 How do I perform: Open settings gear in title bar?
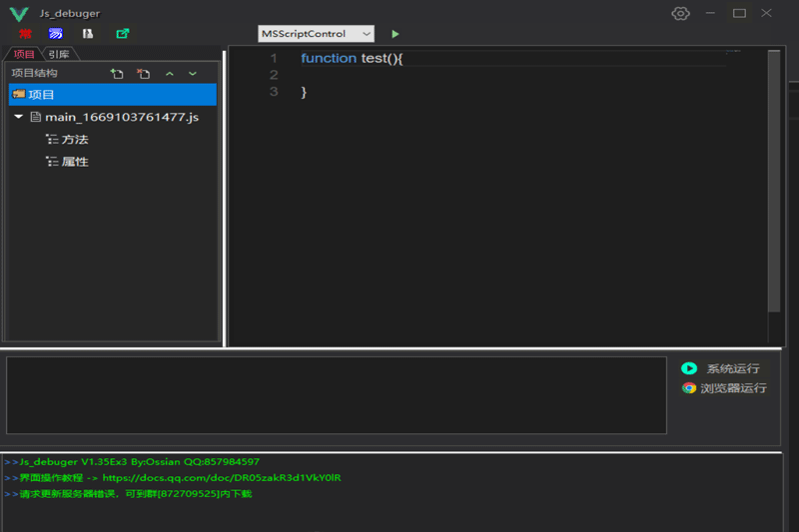coord(680,13)
